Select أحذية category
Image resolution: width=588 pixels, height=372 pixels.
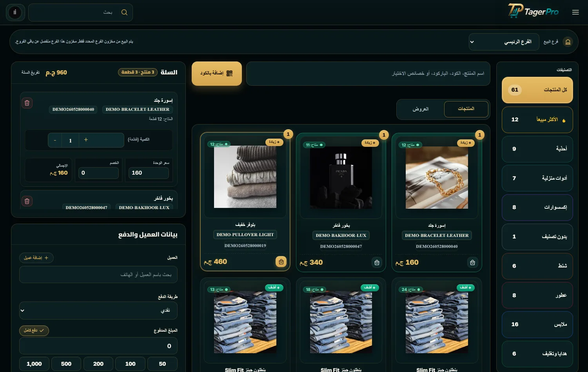coord(537,149)
